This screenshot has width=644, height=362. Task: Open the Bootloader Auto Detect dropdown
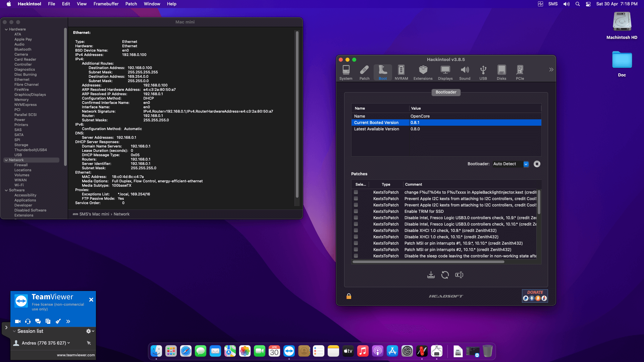point(526,164)
